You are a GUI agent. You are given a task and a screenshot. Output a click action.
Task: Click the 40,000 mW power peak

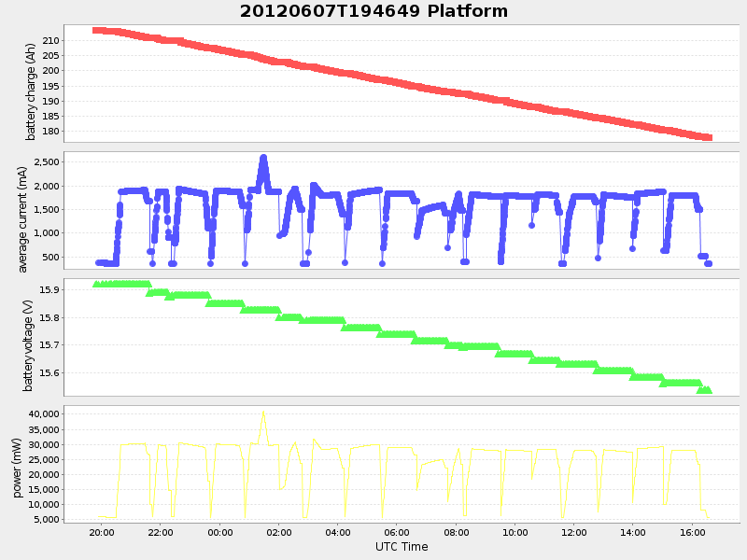click(265, 411)
